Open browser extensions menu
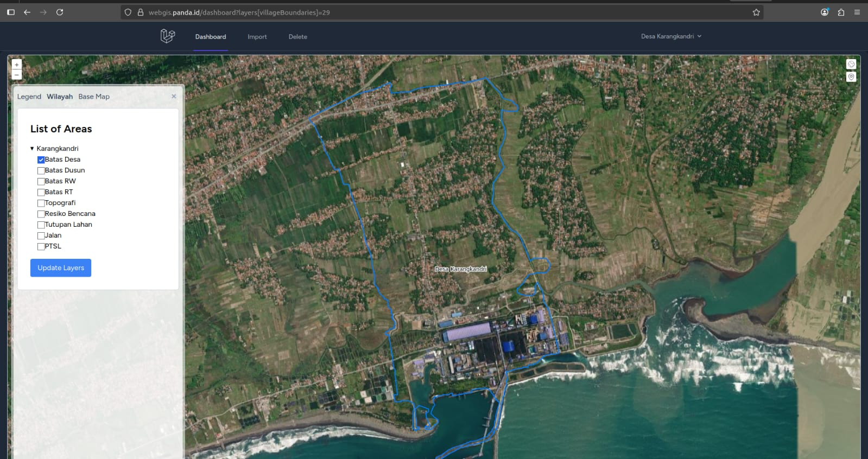The height and width of the screenshot is (459, 868). click(x=841, y=12)
